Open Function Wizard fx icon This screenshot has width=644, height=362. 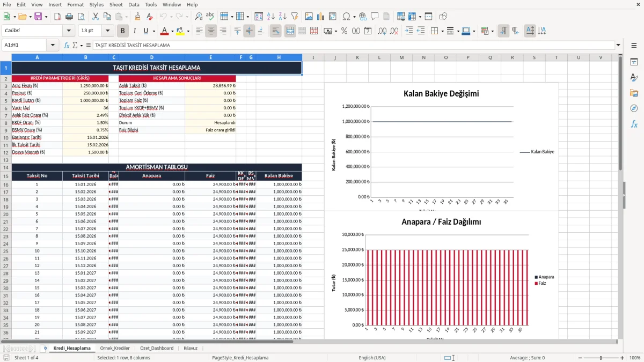(67, 45)
